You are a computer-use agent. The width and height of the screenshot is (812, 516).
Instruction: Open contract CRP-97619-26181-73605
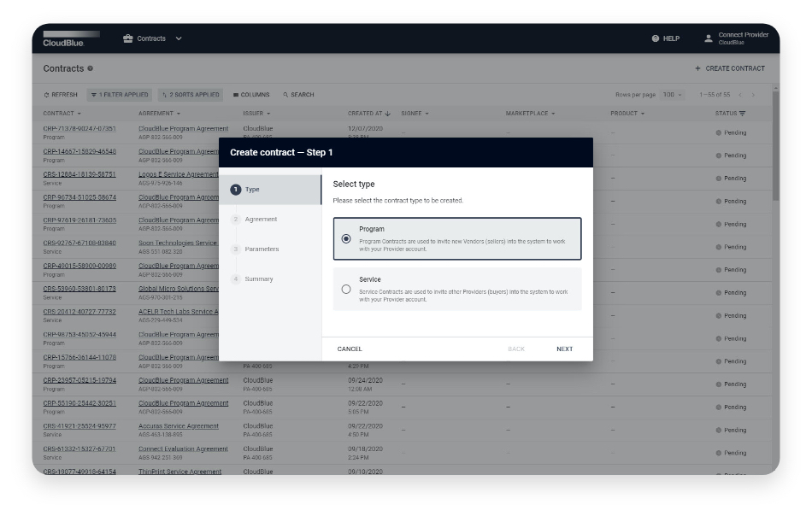pyautogui.click(x=79, y=220)
